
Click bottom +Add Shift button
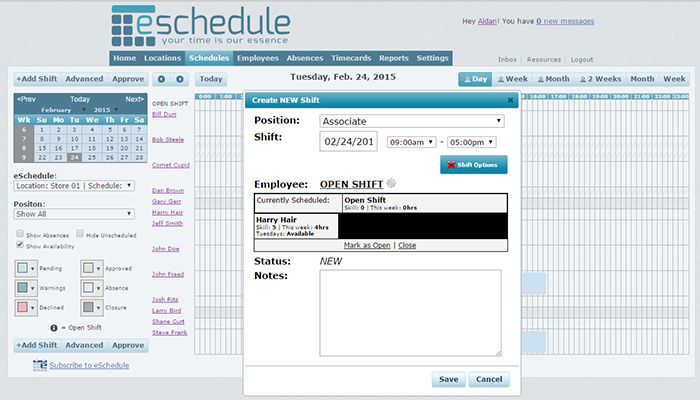37,345
